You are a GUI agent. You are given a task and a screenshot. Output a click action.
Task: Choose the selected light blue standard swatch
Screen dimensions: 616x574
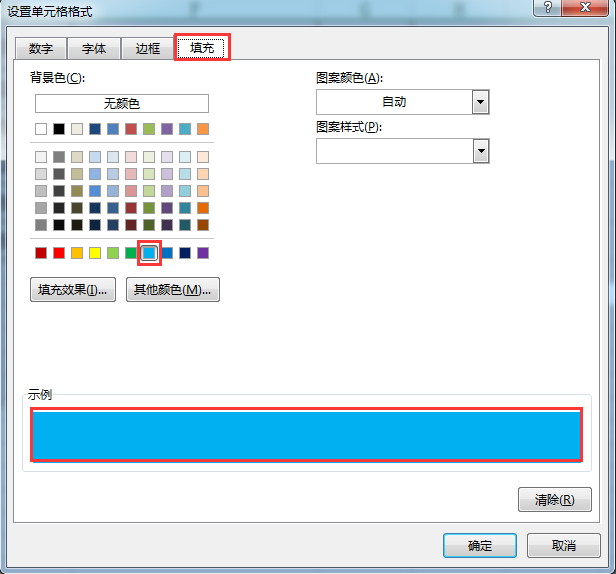pos(149,253)
